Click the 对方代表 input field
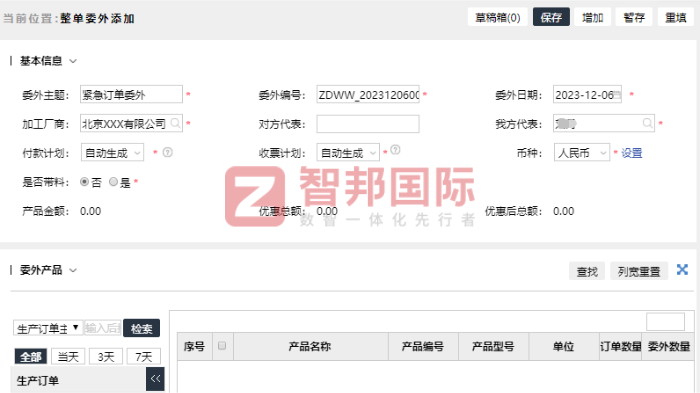700x393 pixels. pos(368,124)
